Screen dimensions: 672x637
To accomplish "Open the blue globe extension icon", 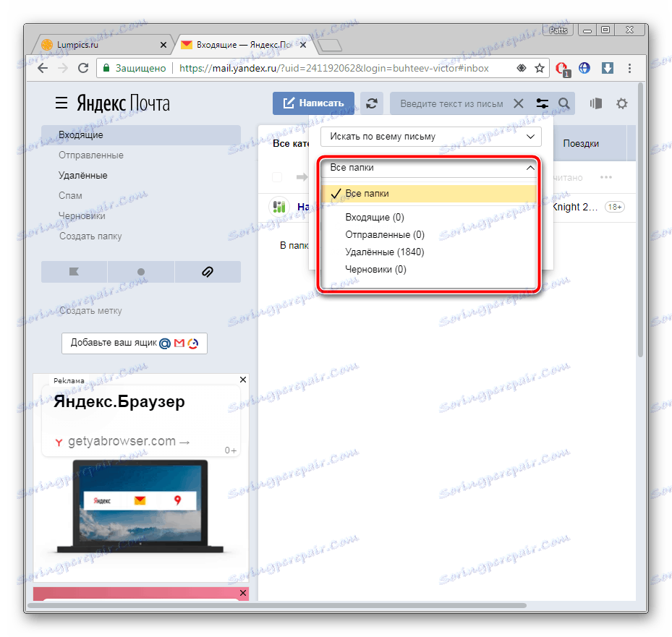I will coord(584,68).
